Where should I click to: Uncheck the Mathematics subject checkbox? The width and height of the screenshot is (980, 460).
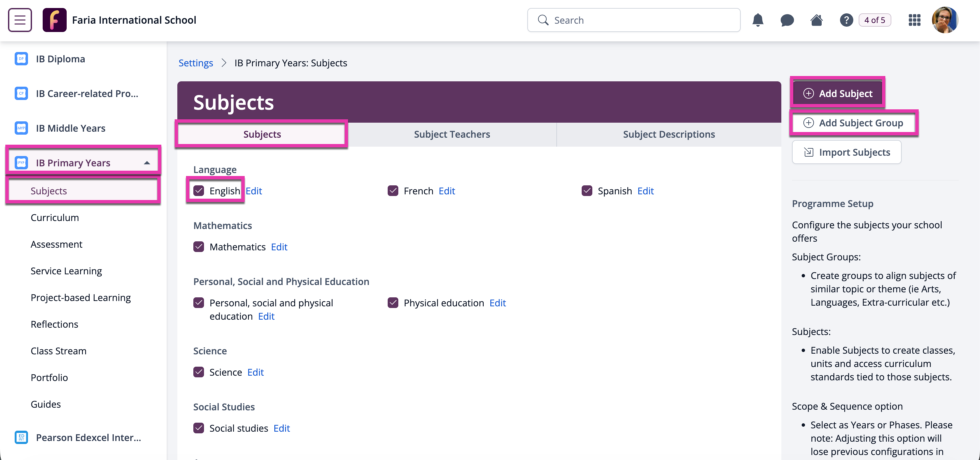pyautogui.click(x=199, y=247)
